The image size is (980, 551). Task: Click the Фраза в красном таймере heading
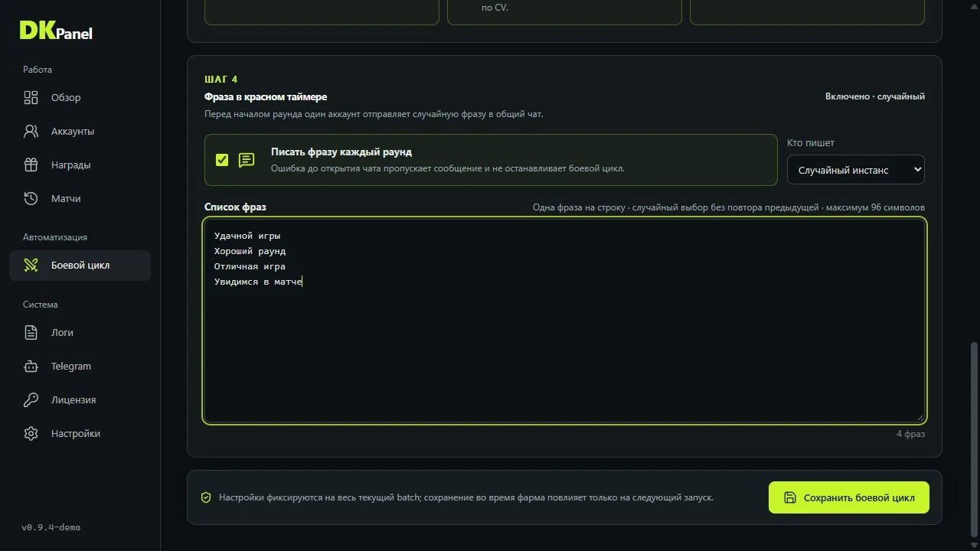tap(266, 97)
